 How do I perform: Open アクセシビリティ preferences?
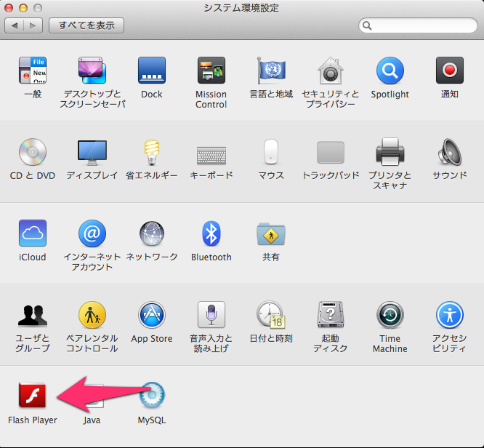[x=449, y=314]
